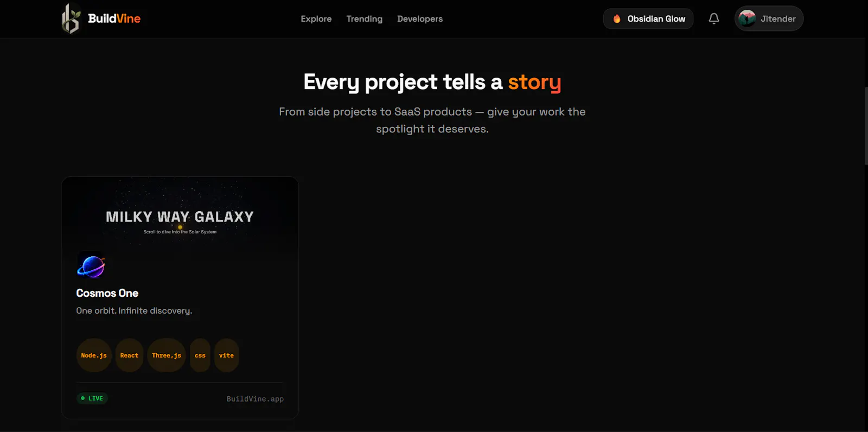
Task: Open the Explore menu item
Action: 316,18
